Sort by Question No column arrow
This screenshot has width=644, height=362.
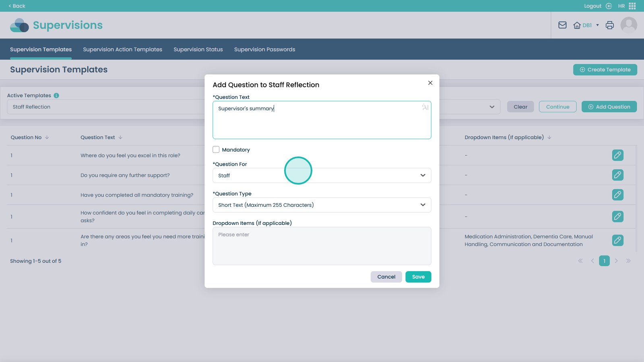coord(47,138)
